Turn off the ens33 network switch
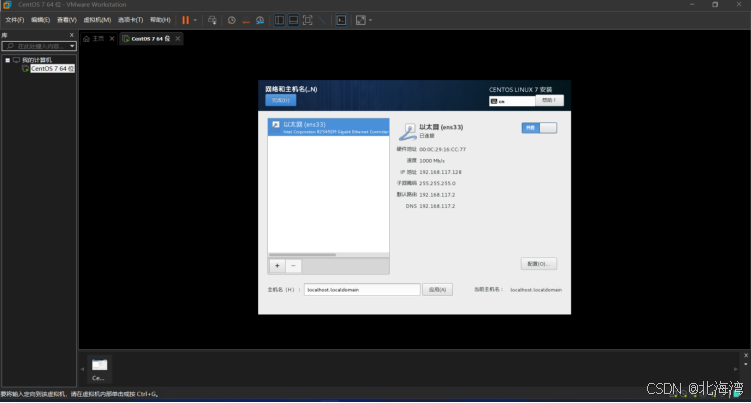This screenshot has height=403, width=751. click(x=539, y=127)
